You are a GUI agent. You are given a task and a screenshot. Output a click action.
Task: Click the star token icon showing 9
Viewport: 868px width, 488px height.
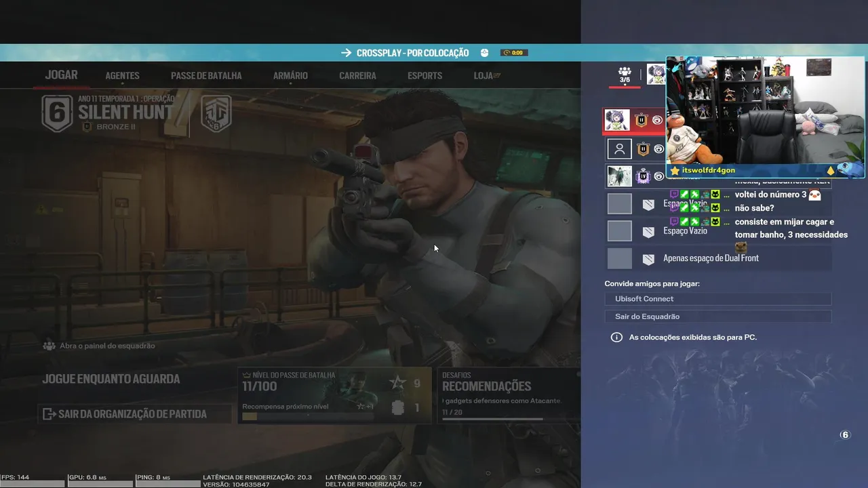(397, 384)
